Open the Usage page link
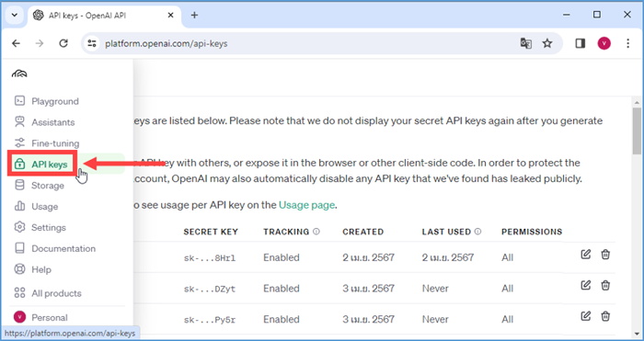 [x=306, y=205]
